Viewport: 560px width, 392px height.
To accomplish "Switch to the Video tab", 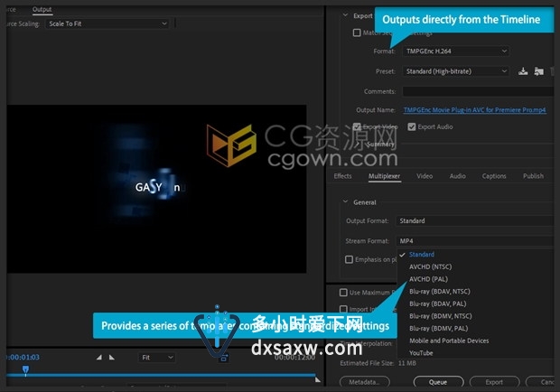I will coord(425,176).
